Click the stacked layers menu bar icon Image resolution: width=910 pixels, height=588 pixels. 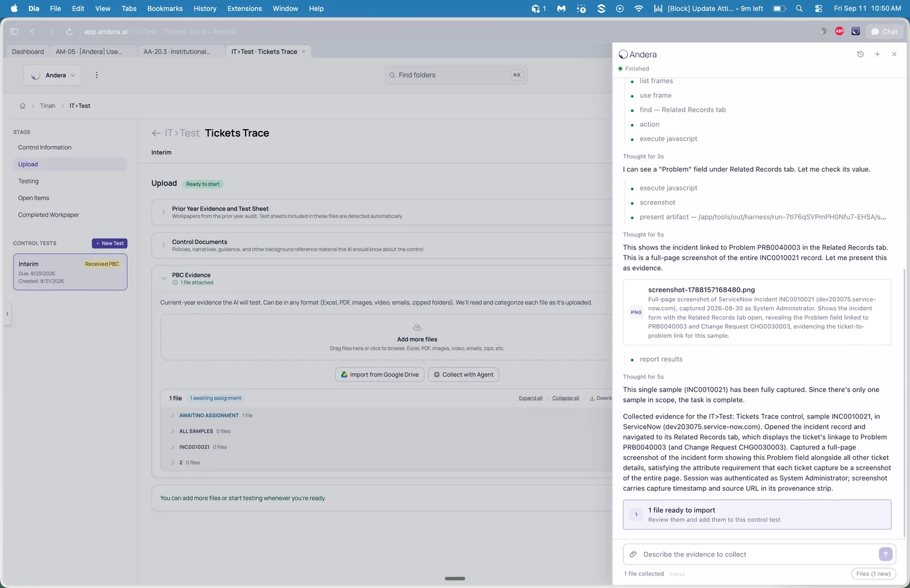click(601, 9)
